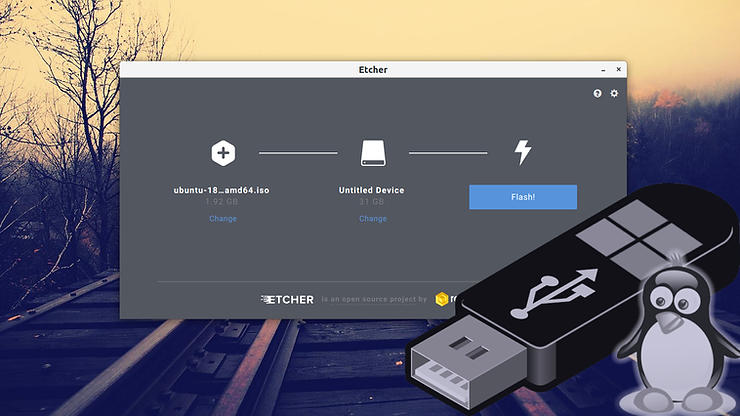The width and height of the screenshot is (740, 416).
Task: Click 'is an open source project by' link
Action: [x=374, y=299]
